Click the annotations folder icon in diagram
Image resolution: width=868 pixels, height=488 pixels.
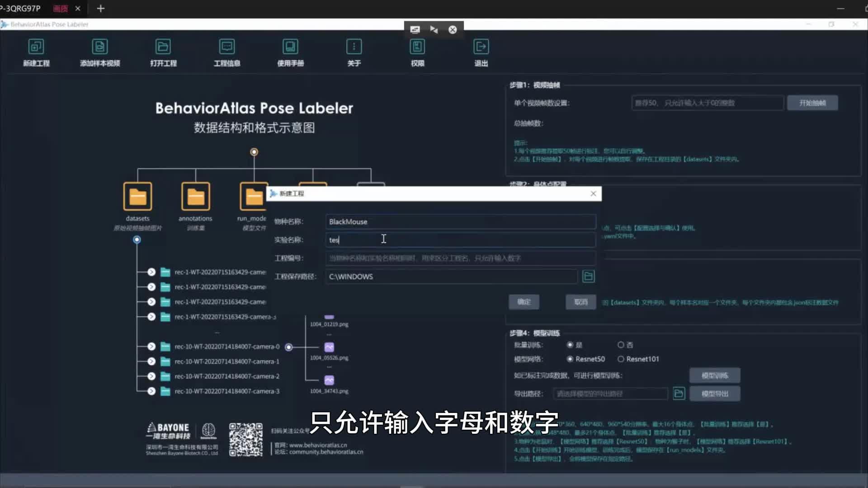(x=195, y=197)
